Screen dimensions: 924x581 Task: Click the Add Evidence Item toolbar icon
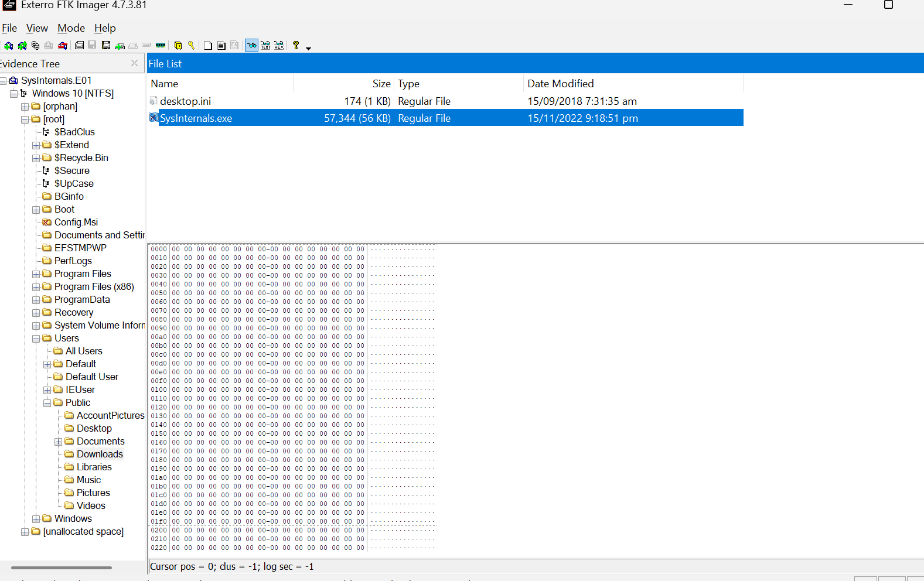click(8, 45)
